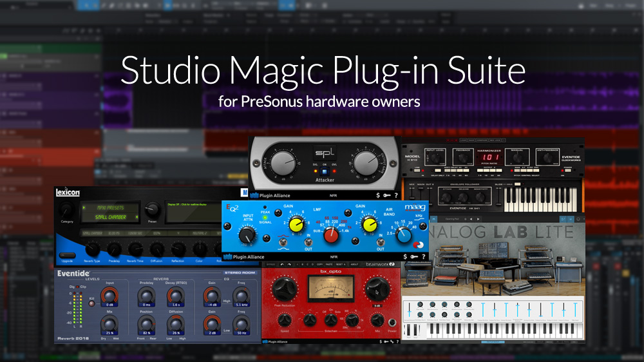This screenshot has width=644, height=362.
Task: Click the Category knob in Lexicon
Action: pos(66,211)
